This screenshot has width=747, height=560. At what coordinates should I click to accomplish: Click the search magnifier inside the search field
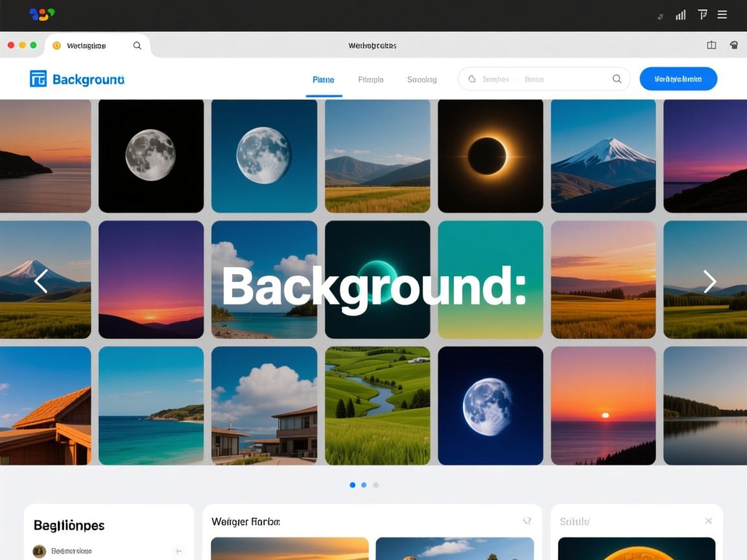[617, 79]
